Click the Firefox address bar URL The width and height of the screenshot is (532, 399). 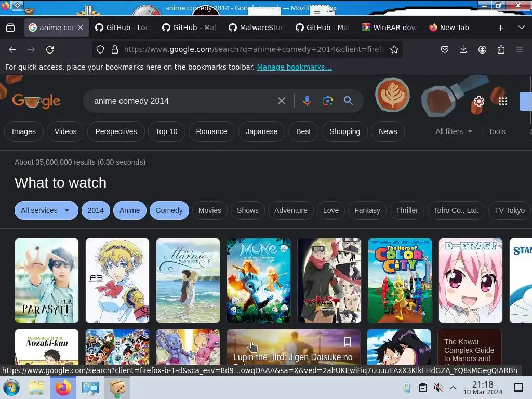(254, 49)
